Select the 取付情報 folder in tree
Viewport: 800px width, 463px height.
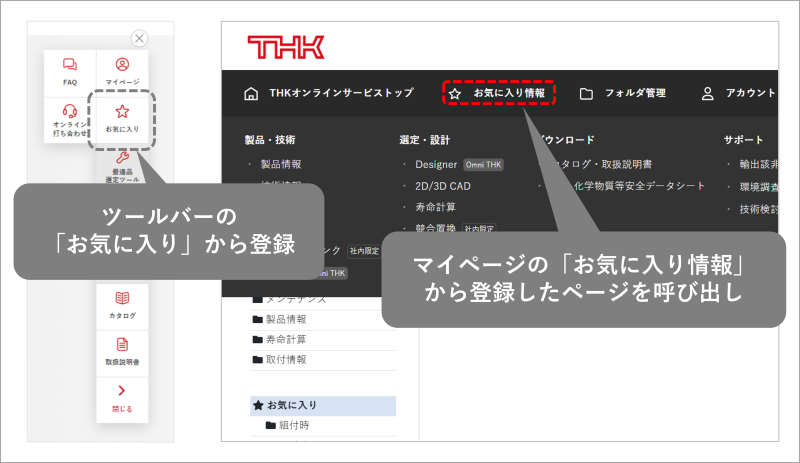click(x=284, y=359)
